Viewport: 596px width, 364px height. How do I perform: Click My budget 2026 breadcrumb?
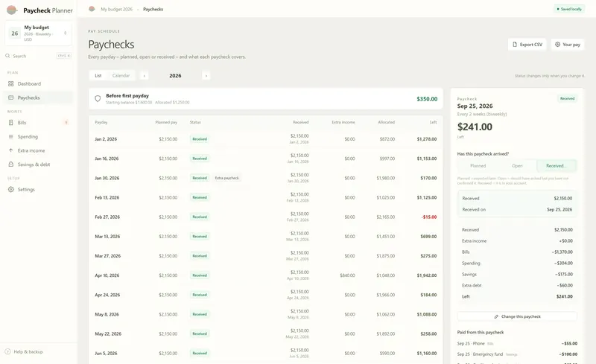point(117,9)
